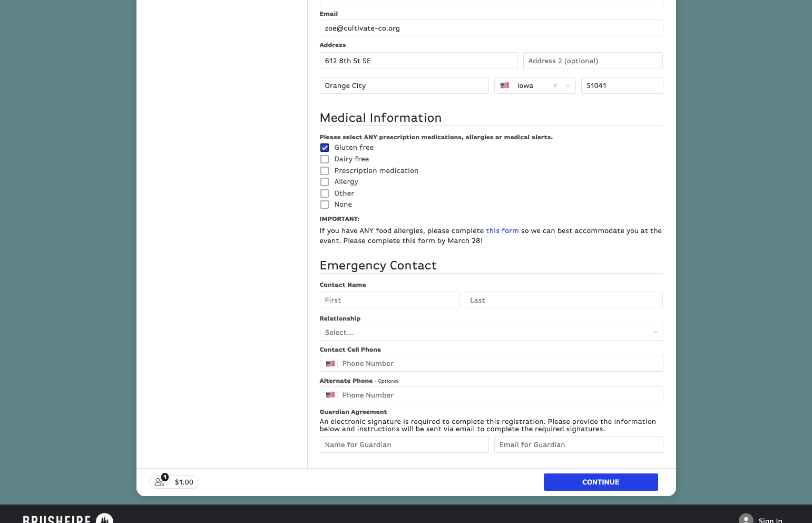The image size is (812, 523).
Task: Click the zip code field 51041
Action: click(x=622, y=85)
